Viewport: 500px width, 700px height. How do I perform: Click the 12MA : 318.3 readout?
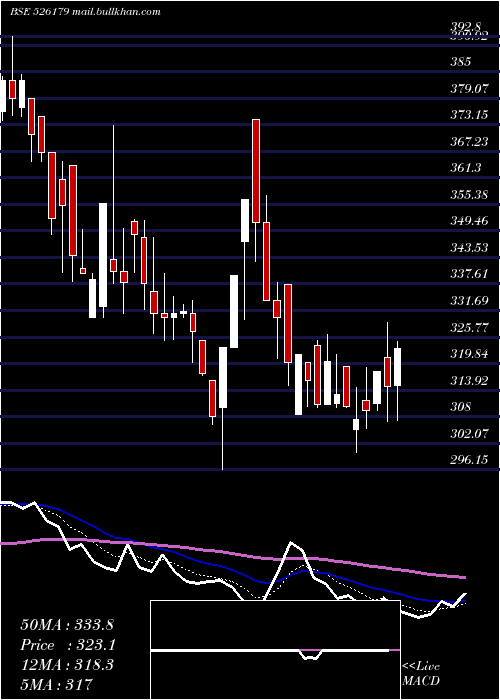[x=67, y=665]
